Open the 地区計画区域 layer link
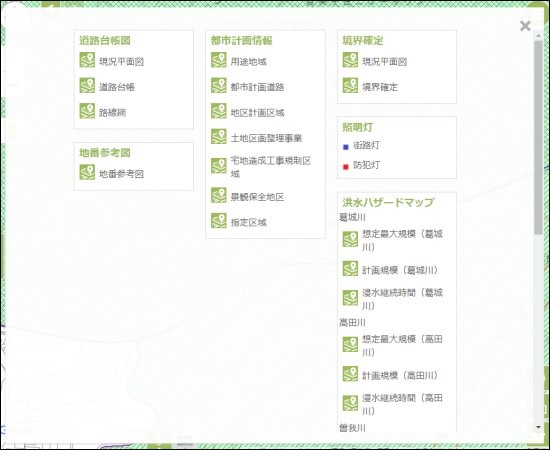Viewport: 550px width, 450px height. click(257, 113)
